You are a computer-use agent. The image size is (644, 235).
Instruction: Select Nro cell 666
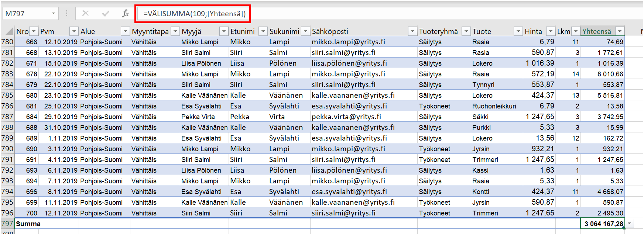coord(27,42)
